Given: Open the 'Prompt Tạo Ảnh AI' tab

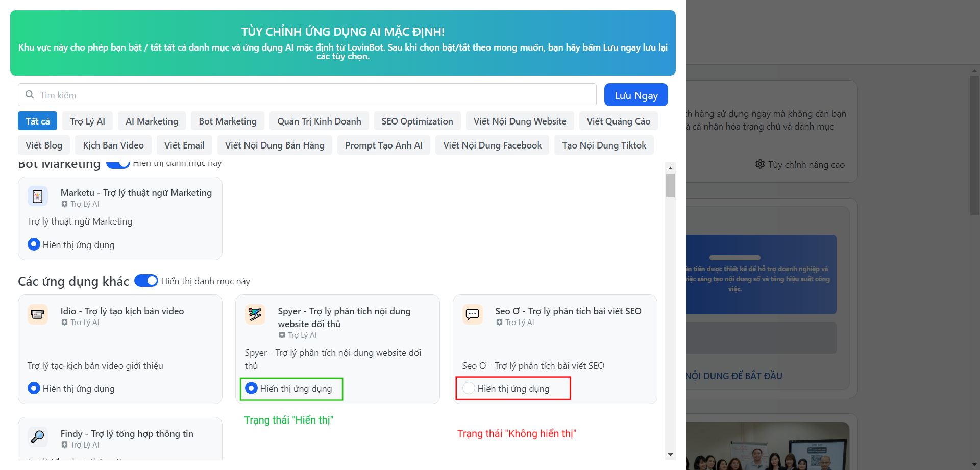Looking at the screenshot, I should click(x=383, y=145).
